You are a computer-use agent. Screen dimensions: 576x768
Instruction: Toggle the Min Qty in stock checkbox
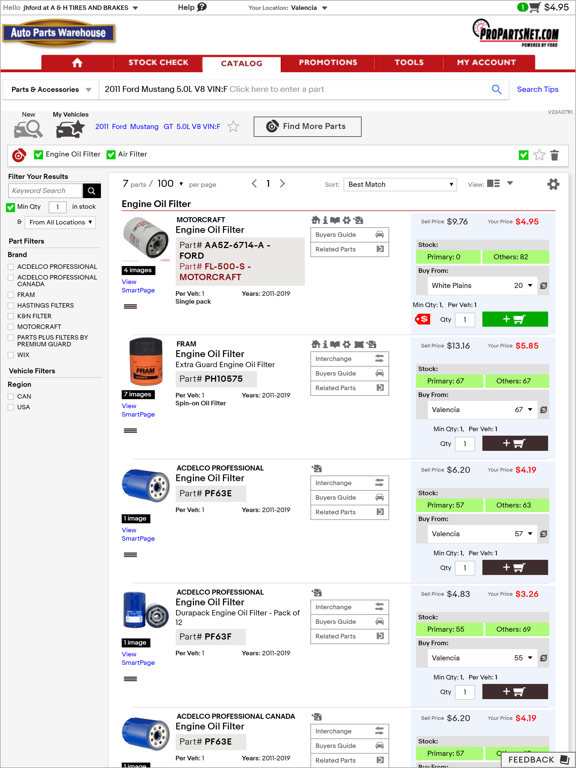click(10, 207)
